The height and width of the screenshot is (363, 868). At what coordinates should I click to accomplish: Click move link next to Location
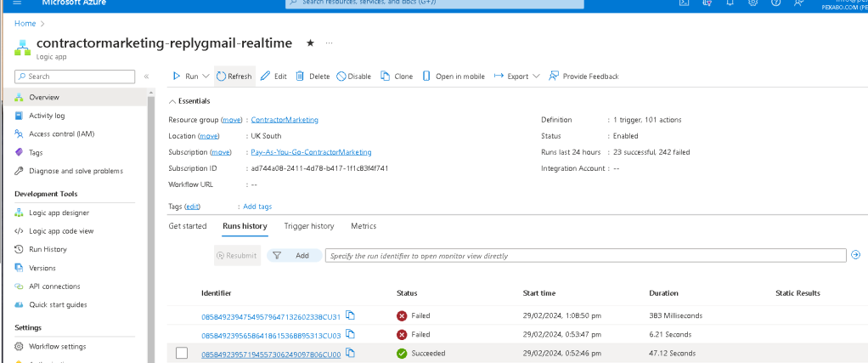pyautogui.click(x=209, y=136)
